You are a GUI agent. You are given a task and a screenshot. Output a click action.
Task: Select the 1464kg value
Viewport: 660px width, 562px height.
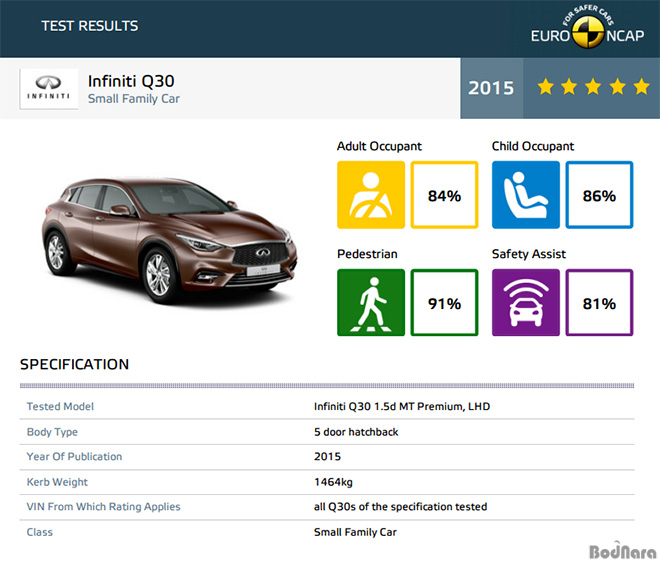click(333, 482)
